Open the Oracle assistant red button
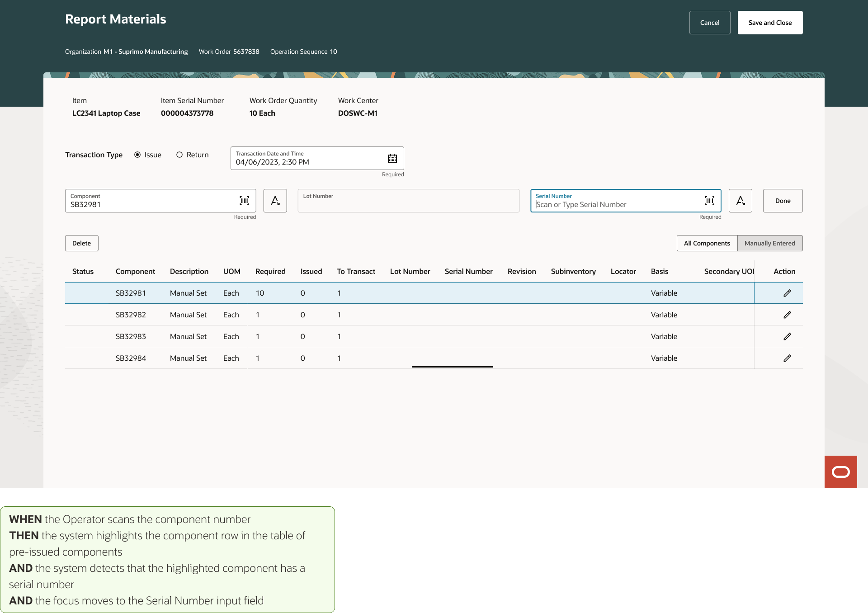Image resolution: width=868 pixels, height=613 pixels. coord(840,472)
